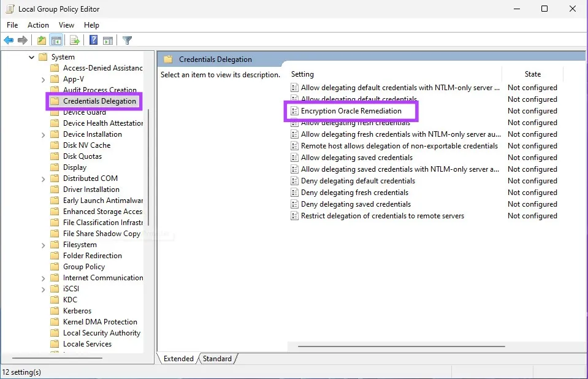Open the View menu

click(x=66, y=25)
